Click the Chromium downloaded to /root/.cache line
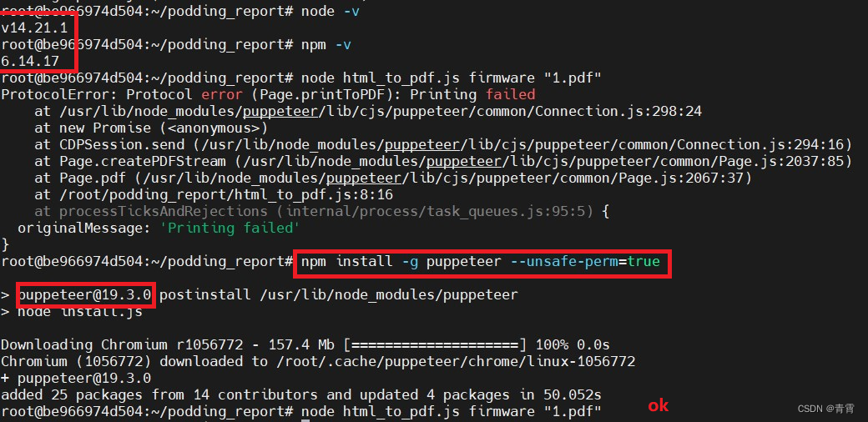The height and width of the screenshot is (422, 868). (x=318, y=362)
